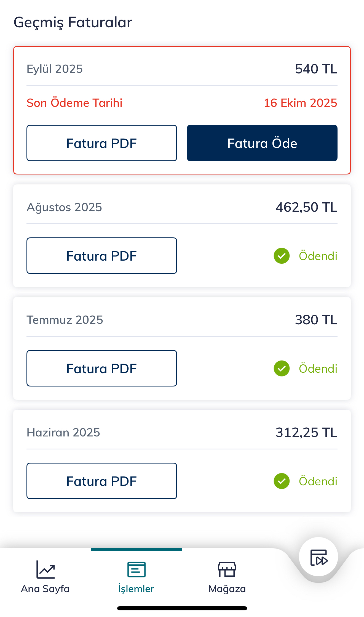The image size is (364, 617).
Task: Tap the İşlemler document icon
Action: (x=136, y=569)
